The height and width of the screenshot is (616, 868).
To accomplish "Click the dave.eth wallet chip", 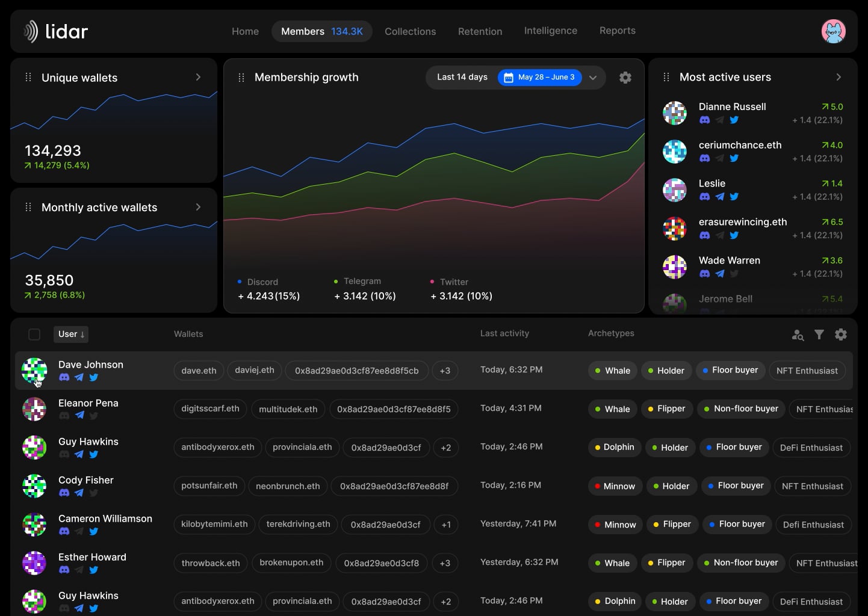I will (199, 371).
